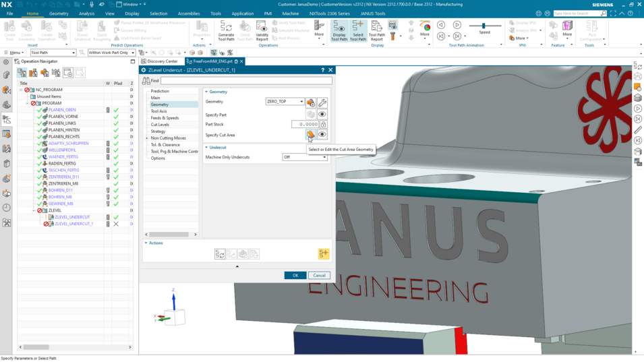Collapse ZLEVEL group node
This screenshot has width=644, height=362.
pos(34,210)
